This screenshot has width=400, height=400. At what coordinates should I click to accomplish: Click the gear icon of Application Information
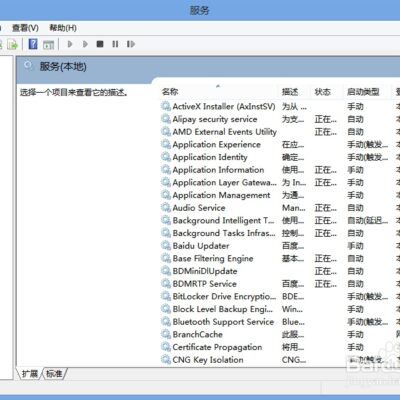point(166,170)
